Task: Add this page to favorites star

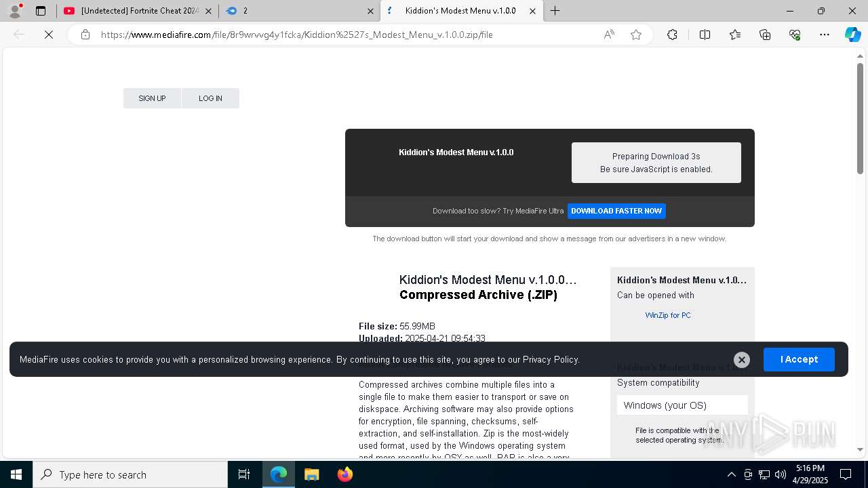Action: (636, 35)
